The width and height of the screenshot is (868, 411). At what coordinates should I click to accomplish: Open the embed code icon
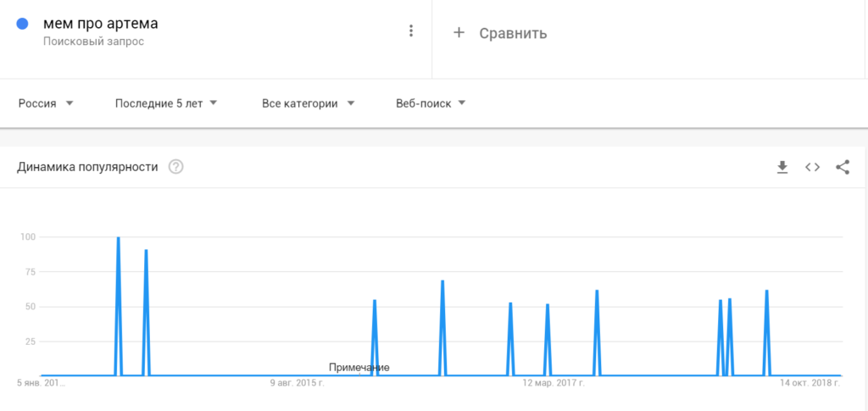(x=812, y=167)
